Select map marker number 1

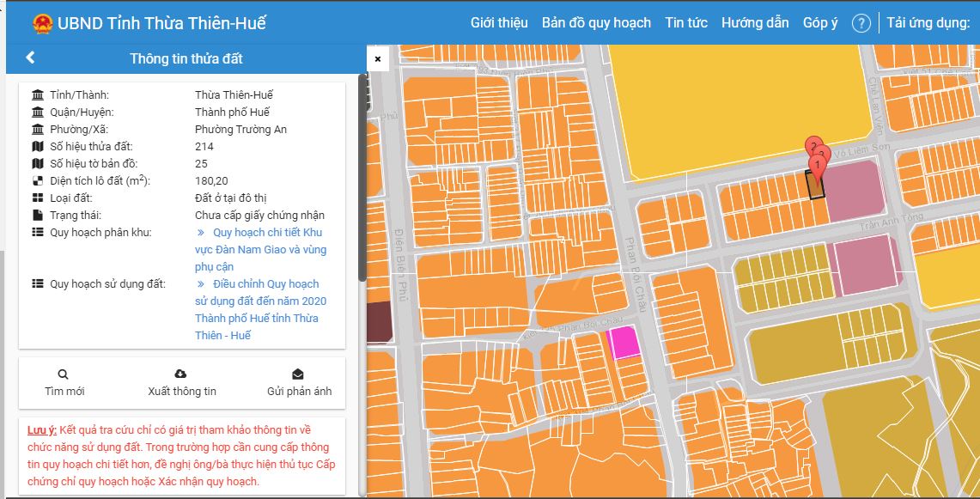pyautogui.click(x=817, y=164)
